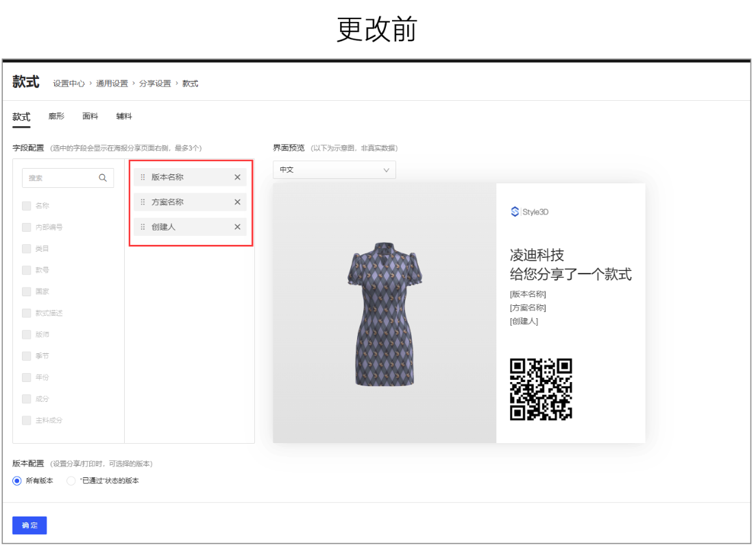Click the Style3D logo in preview

(529, 212)
